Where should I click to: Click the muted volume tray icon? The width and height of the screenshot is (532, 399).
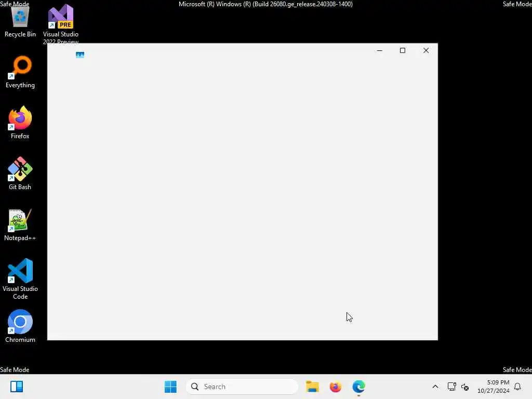click(x=465, y=387)
